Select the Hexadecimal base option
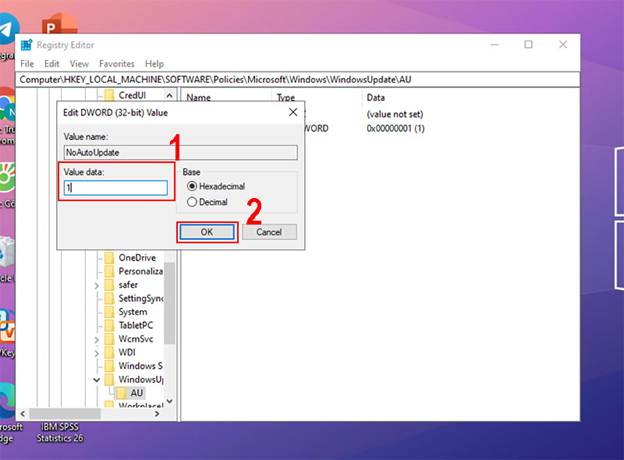624x460 pixels. (192, 186)
